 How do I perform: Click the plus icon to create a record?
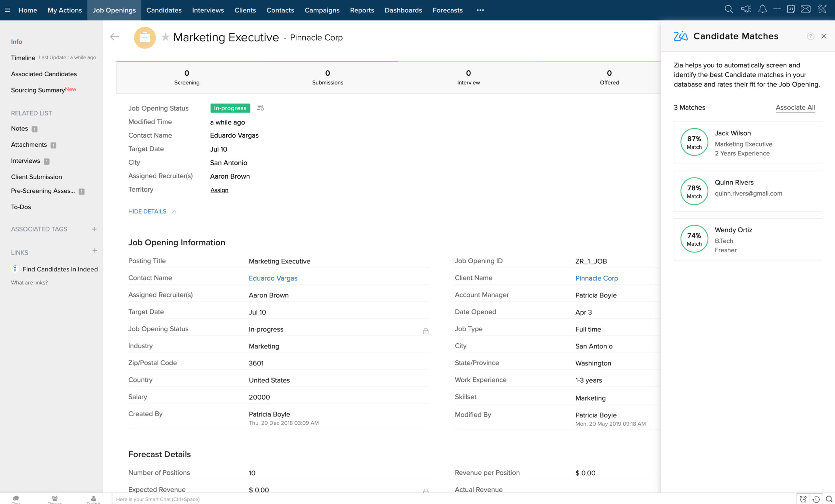(777, 9)
